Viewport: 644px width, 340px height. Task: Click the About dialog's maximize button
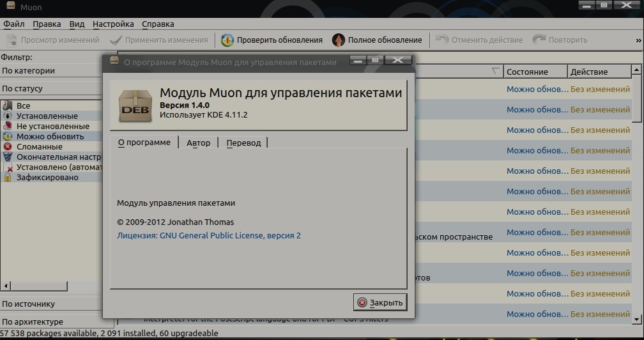(375, 61)
